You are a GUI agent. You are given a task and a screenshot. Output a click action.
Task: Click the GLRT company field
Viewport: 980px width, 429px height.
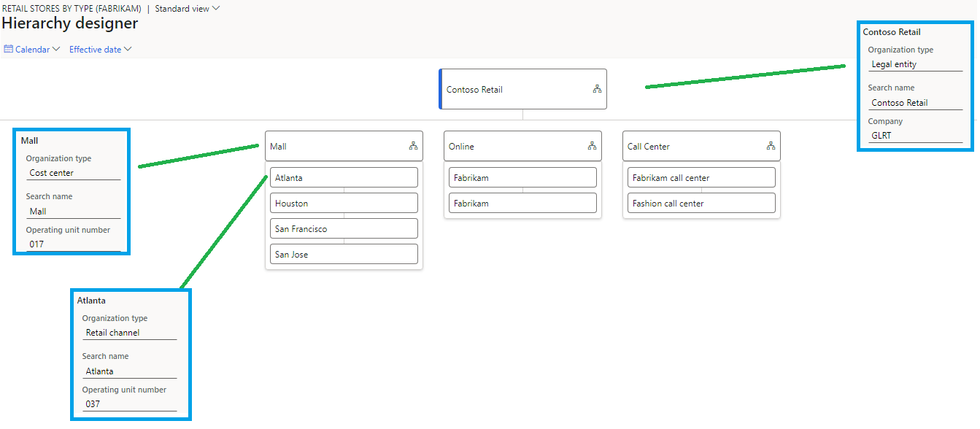pos(915,136)
